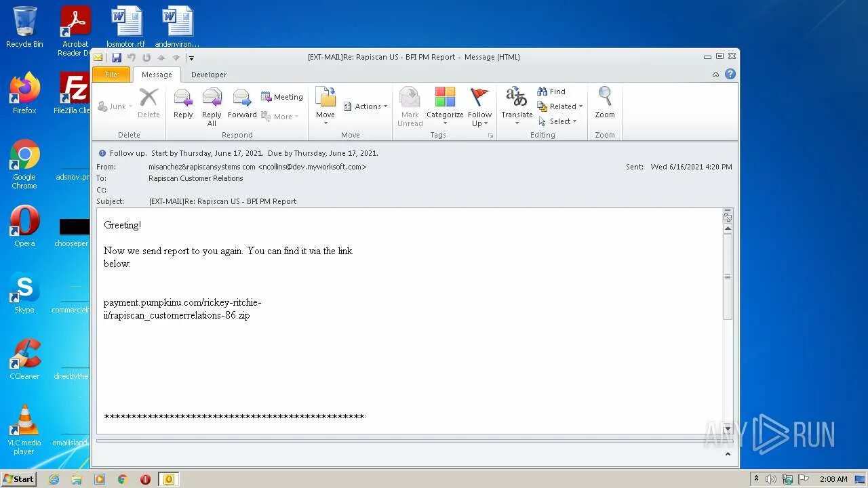Select the VLC media player desktop icon

tap(24, 429)
